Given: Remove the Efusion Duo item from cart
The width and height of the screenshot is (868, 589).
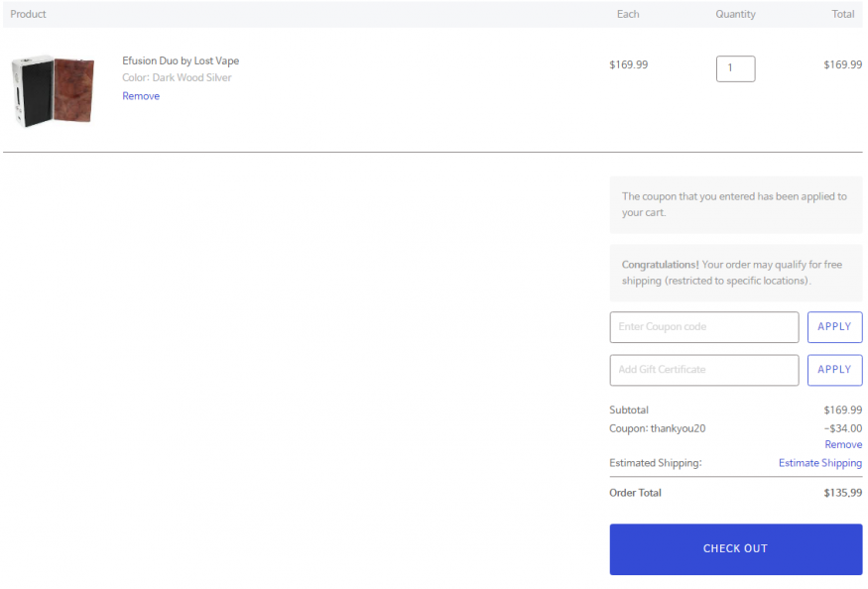Looking at the screenshot, I should pos(141,96).
